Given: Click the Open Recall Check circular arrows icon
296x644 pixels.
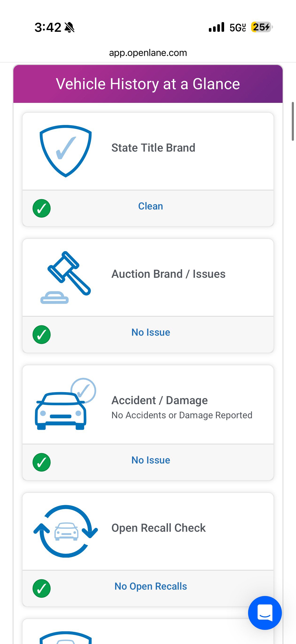Looking at the screenshot, I should click(66, 531).
